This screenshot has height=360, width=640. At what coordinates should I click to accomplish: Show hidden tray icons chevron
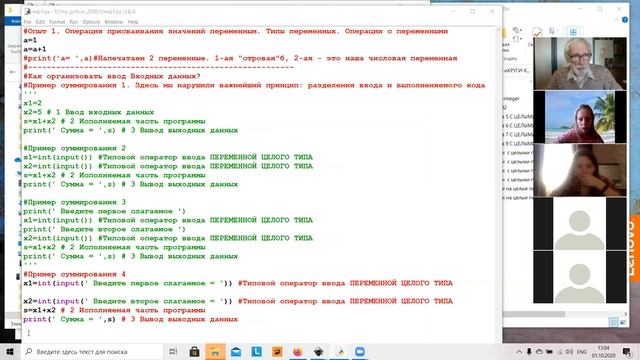[x=519, y=352]
